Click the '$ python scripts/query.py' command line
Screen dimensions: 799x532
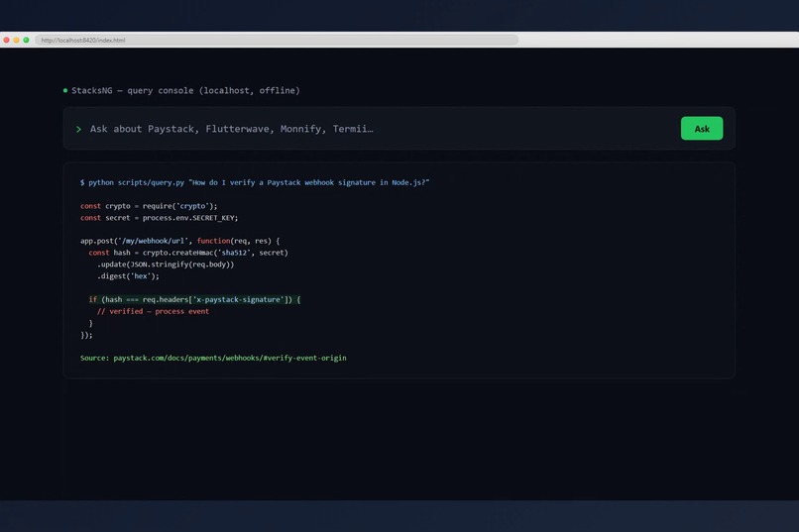click(255, 182)
